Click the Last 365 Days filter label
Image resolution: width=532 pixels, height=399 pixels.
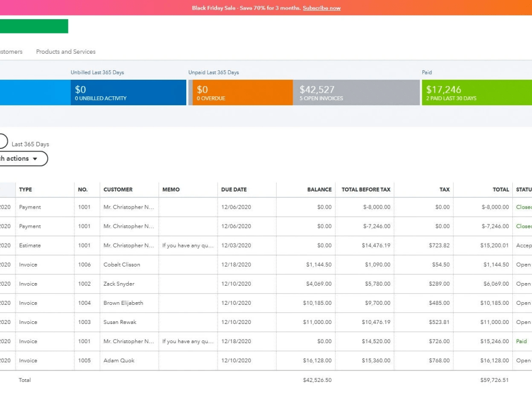pyautogui.click(x=30, y=144)
